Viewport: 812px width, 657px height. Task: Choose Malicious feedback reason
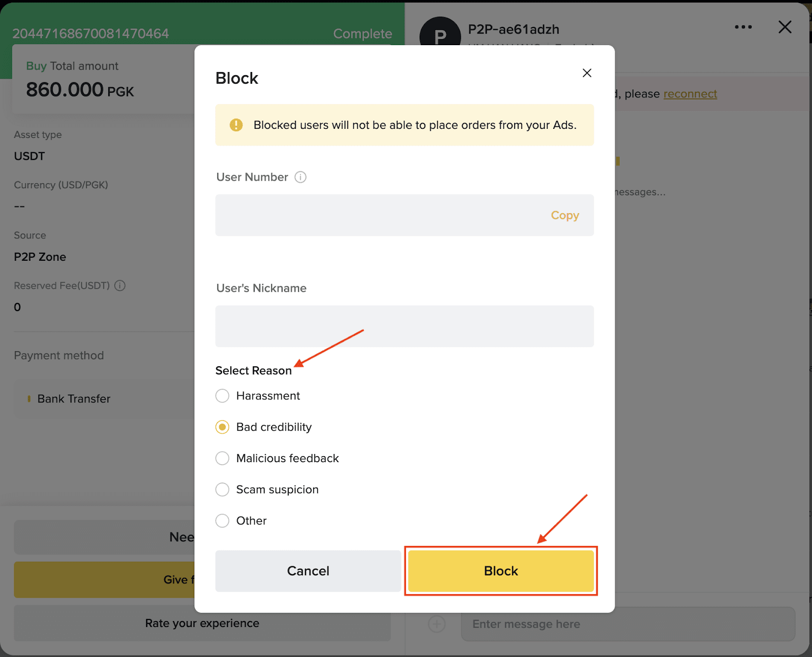tap(222, 459)
